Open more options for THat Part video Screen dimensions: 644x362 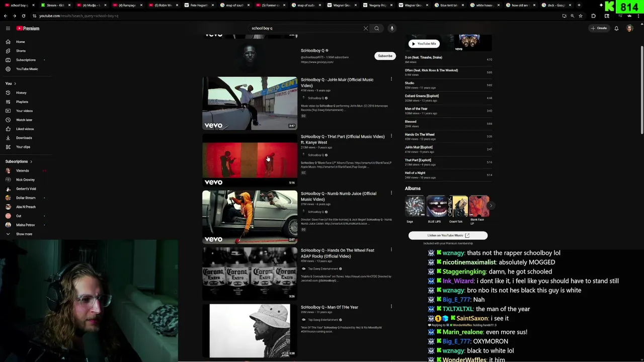pos(391,136)
